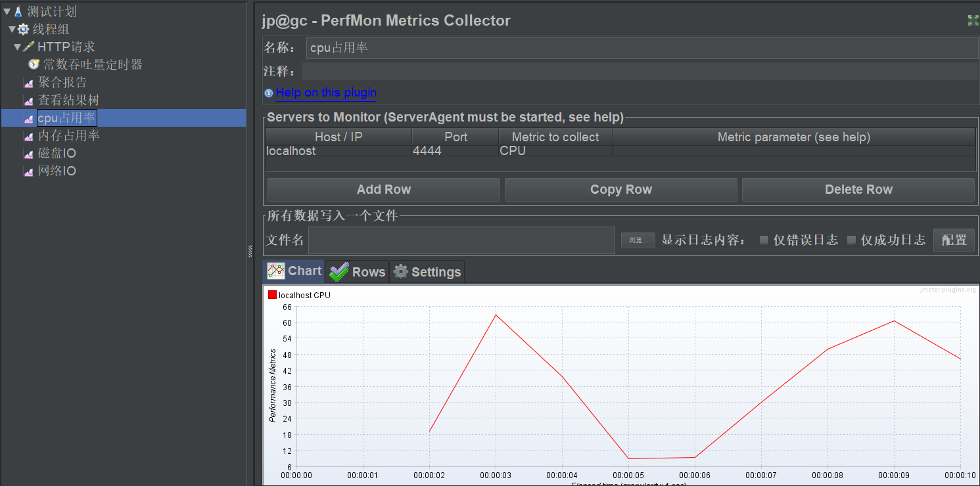Collapse the 测试计划 tree node
This screenshot has width=980, height=486.
pos(7,11)
